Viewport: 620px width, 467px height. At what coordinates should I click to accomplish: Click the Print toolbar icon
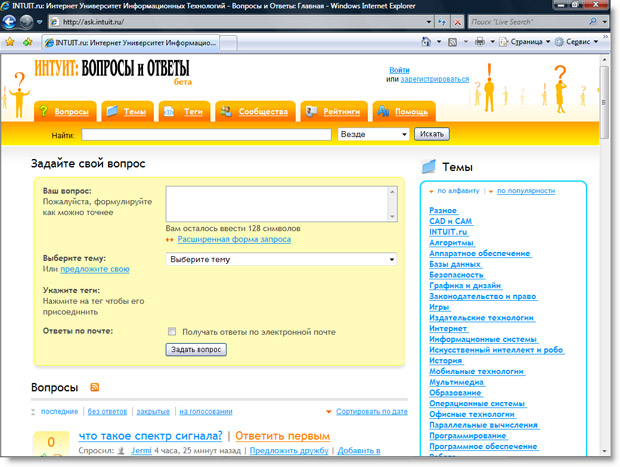click(480, 42)
